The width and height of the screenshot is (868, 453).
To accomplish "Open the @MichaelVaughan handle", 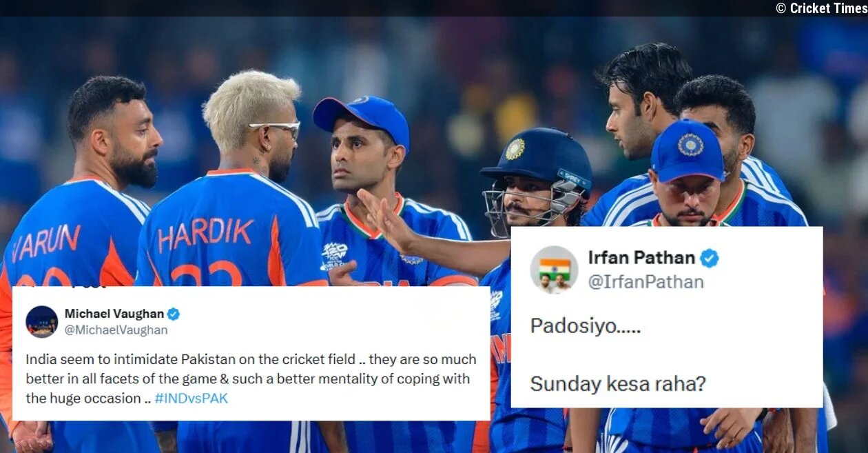I will 116,330.
